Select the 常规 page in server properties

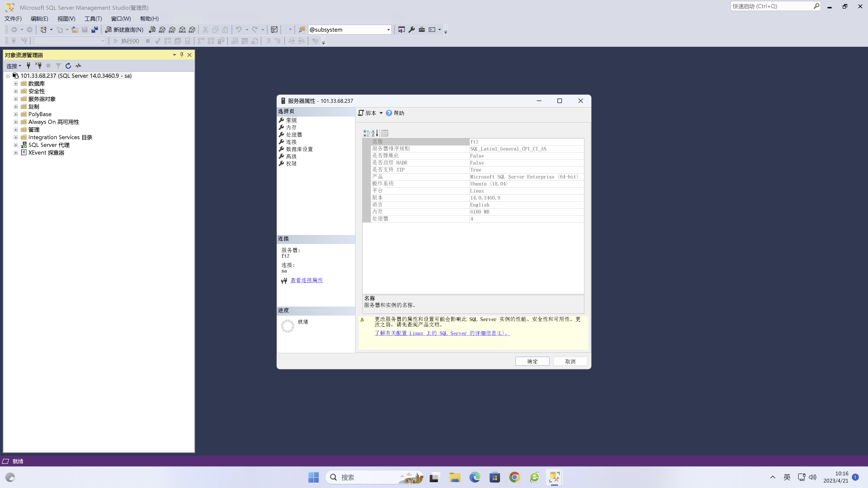coord(291,120)
